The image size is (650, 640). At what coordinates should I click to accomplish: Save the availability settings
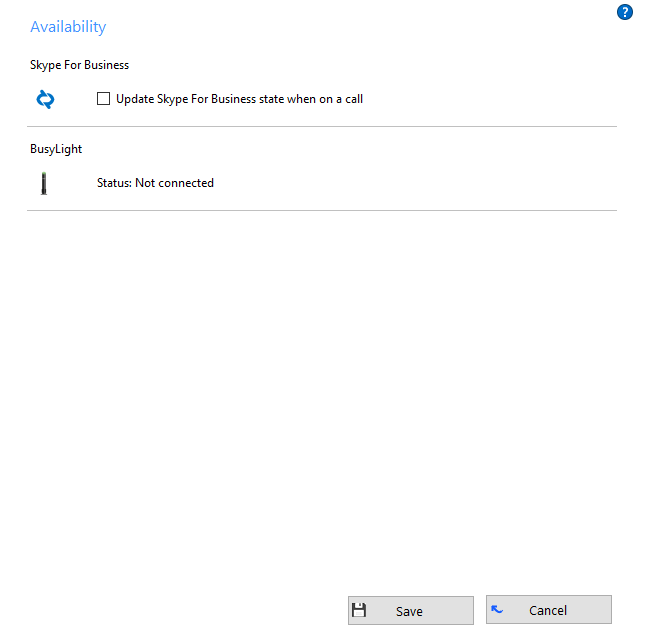point(410,610)
